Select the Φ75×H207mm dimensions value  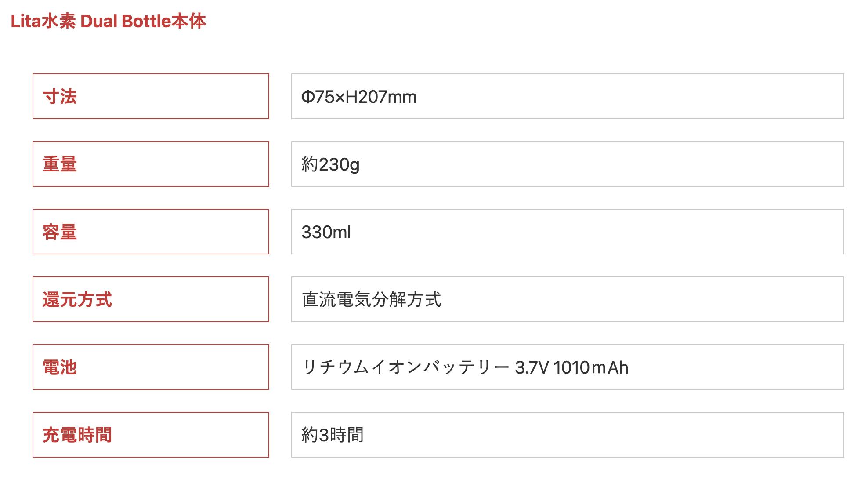coord(358,97)
